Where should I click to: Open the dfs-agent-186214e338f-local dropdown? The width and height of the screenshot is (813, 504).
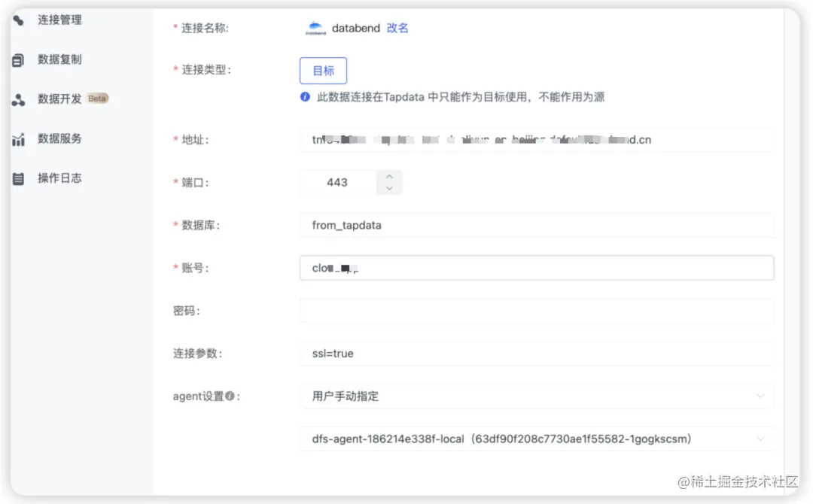click(537, 439)
